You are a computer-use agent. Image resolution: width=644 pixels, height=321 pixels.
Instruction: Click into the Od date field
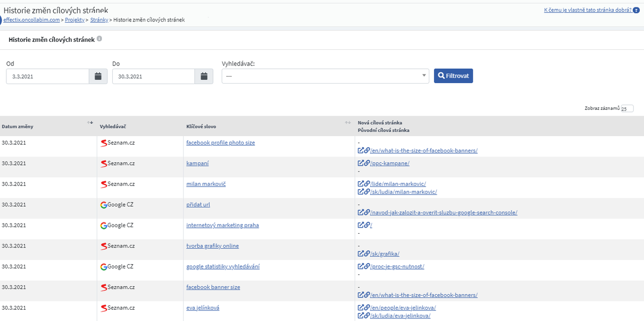click(x=47, y=76)
